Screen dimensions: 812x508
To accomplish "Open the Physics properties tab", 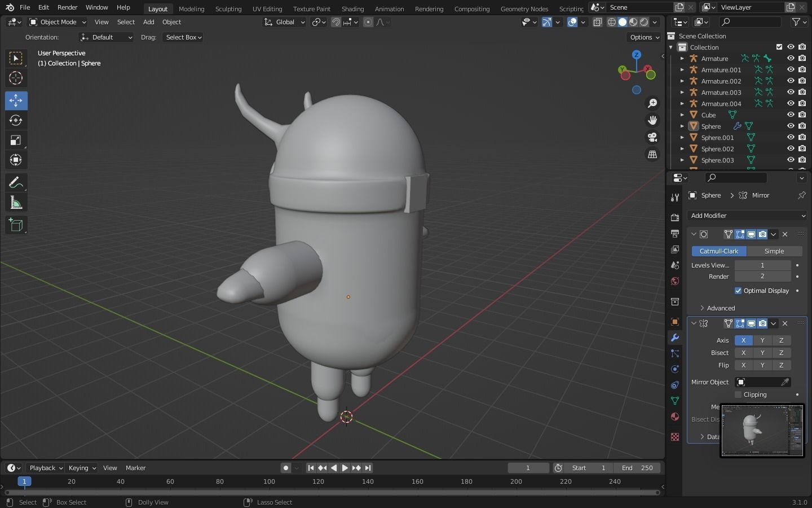I will pyautogui.click(x=675, y=369).
